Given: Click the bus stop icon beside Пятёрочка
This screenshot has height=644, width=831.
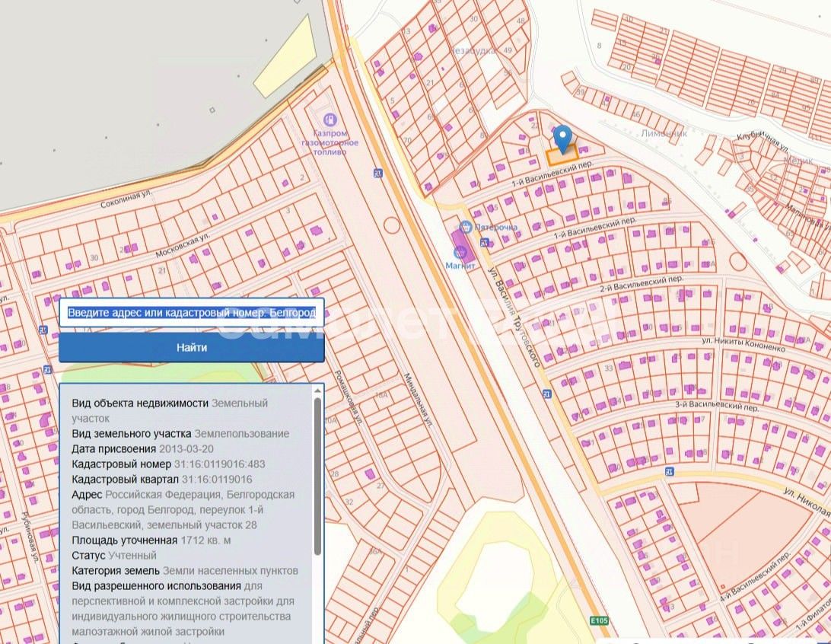Looking at the screenshot, I should tap(485, 243).
